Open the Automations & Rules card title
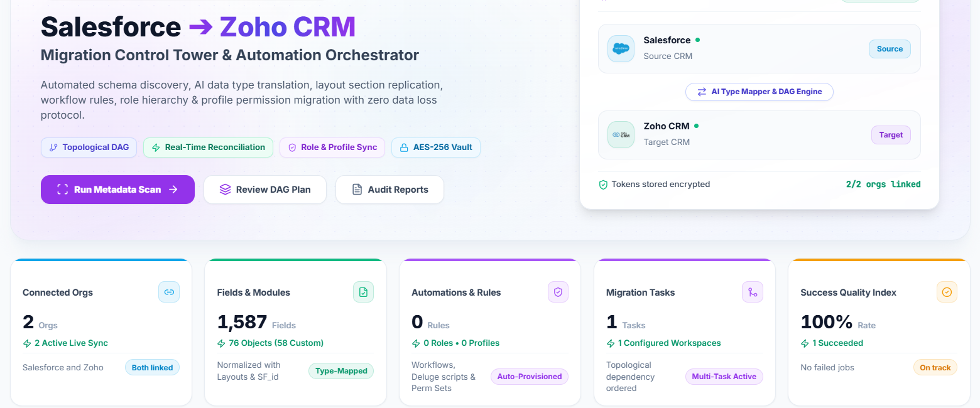The width and height of the screenshot is (980, 408). 456,293
